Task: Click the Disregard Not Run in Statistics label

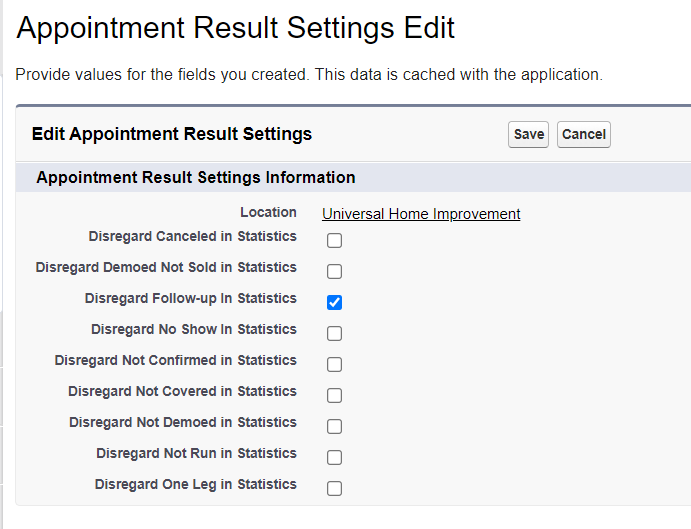Action: [197, 453]
